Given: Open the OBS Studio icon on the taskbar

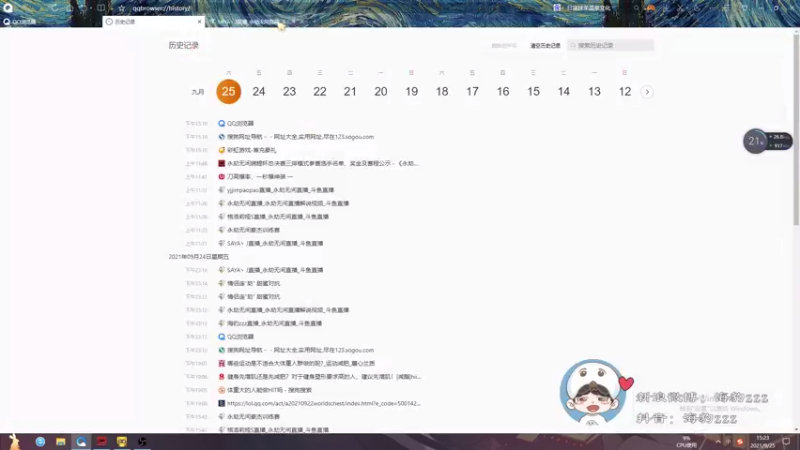Looking at the screenshot, I should click(x=142, y=441).
